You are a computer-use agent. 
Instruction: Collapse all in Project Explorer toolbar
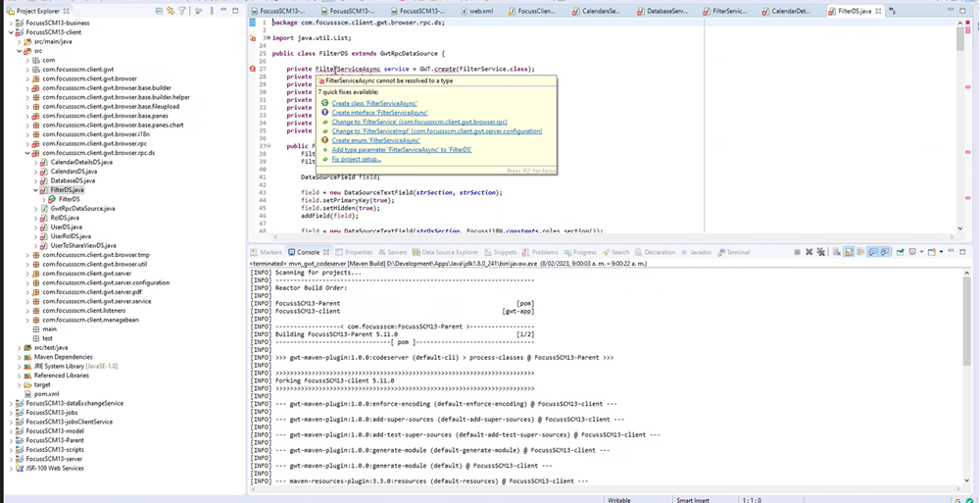(160, 11)
